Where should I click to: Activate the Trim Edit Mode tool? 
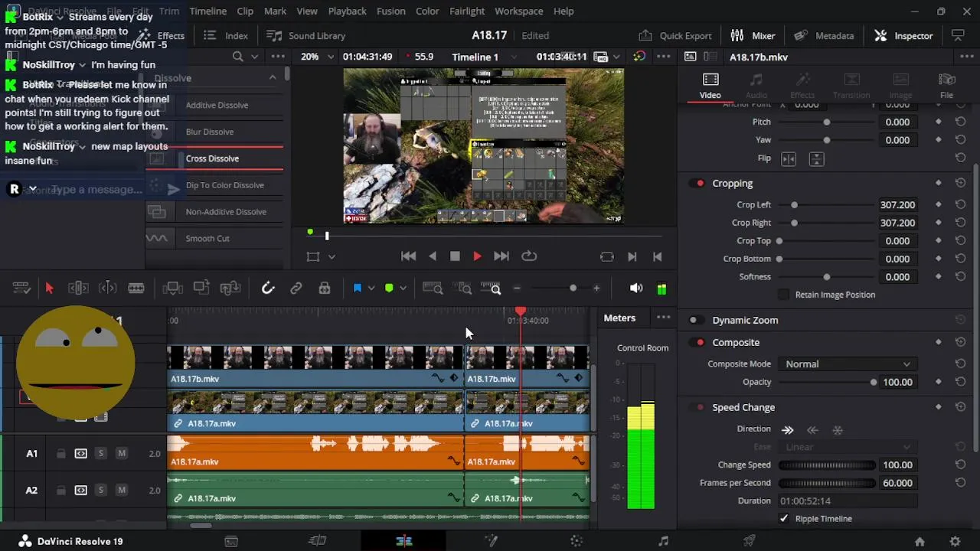point(78,288)
